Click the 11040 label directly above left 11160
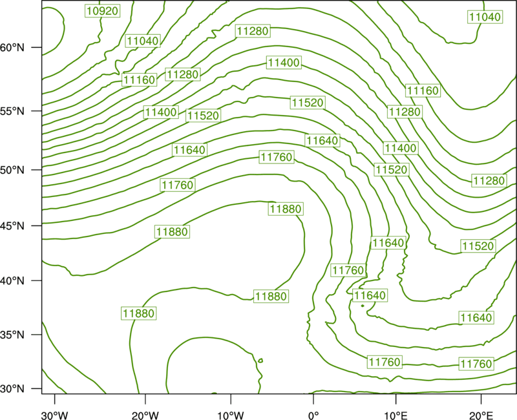 point(143,41)
